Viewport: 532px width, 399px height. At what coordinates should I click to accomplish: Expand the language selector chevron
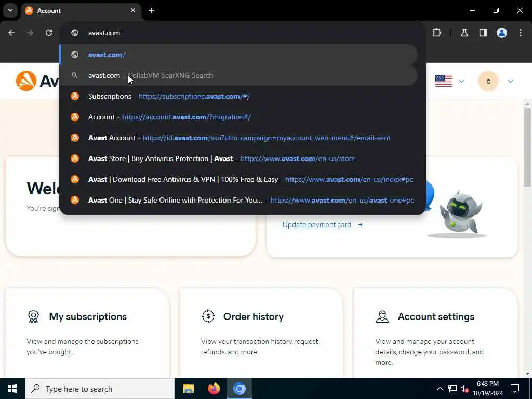[x=461, y=81]
